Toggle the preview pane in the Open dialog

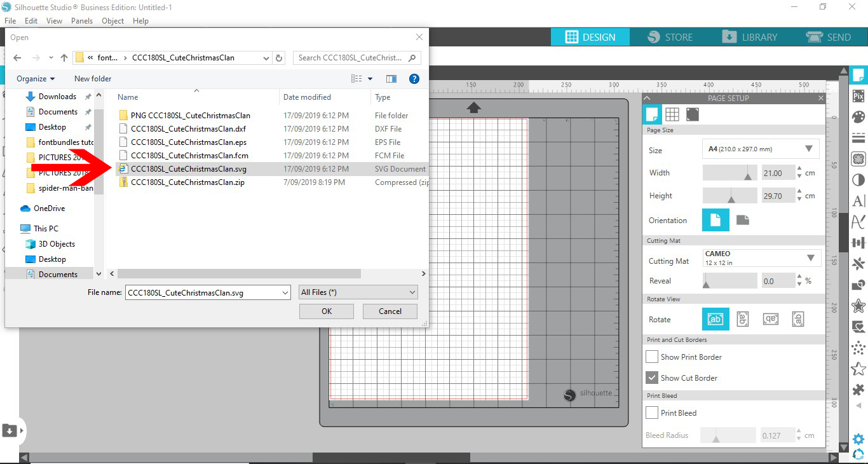[391, 79]
